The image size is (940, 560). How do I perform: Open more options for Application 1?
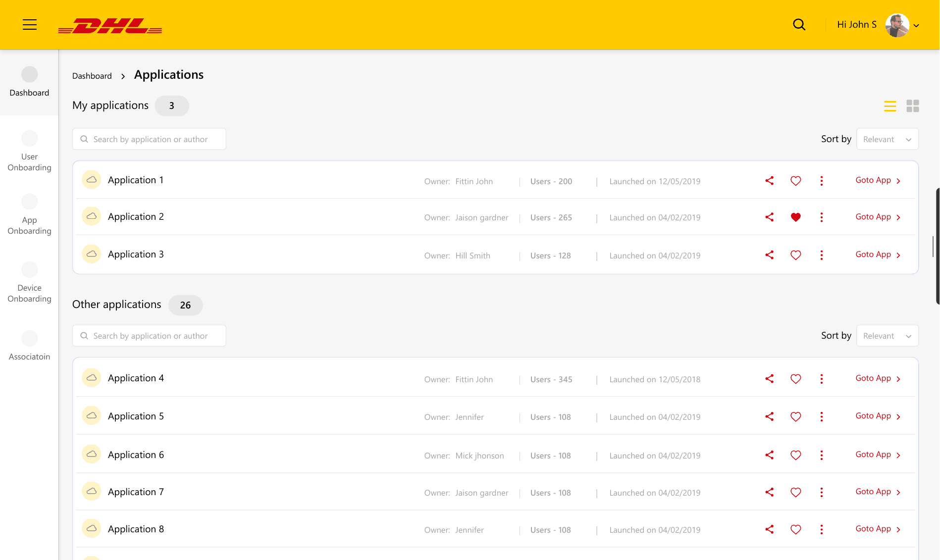click(x=821, y=181)
